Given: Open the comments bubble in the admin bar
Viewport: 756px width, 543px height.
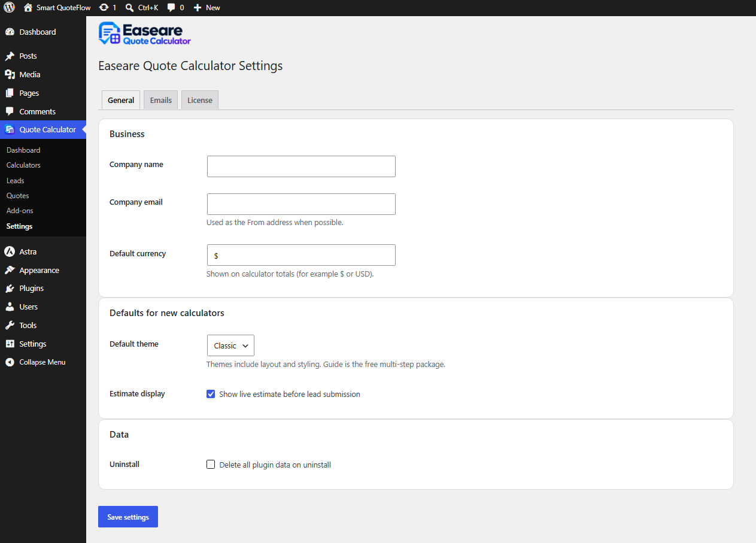Looking at the screenshot, I should pyautogui.click(x=171, y=8).
